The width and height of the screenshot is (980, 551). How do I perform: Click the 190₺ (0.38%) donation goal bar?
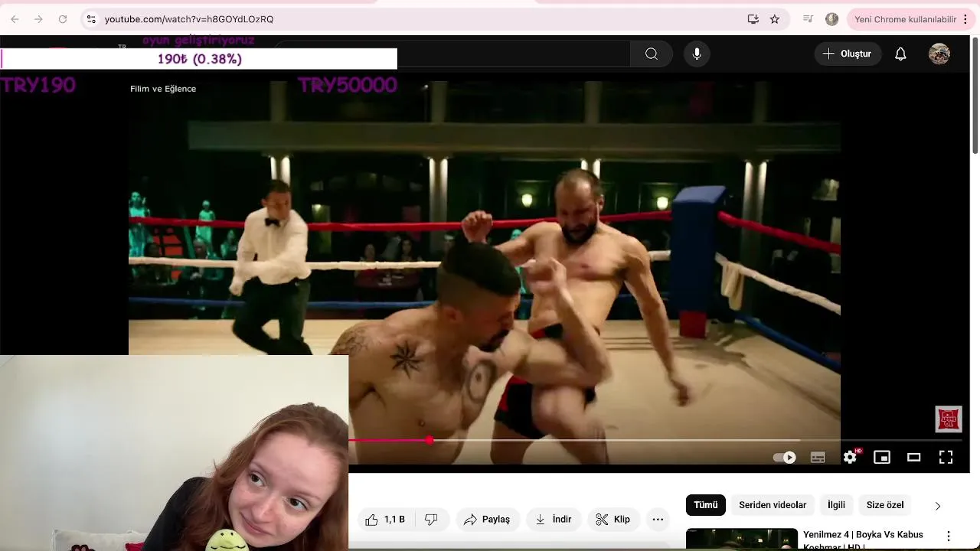pyautogui.click(x=199, y=59)
